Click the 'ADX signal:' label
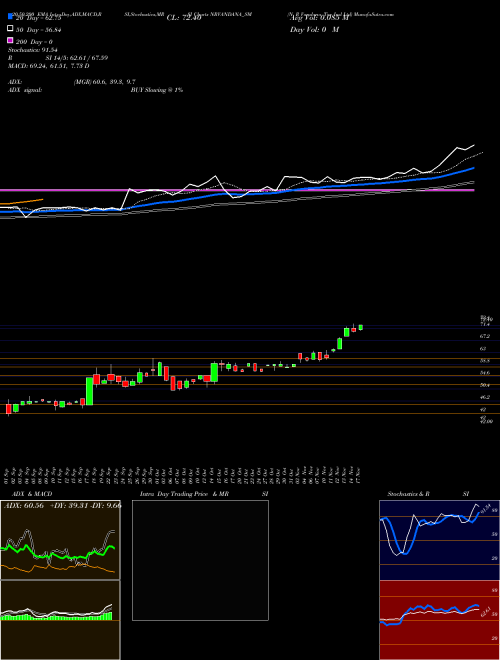Screen dimensions: 500x660 point(25,90)
